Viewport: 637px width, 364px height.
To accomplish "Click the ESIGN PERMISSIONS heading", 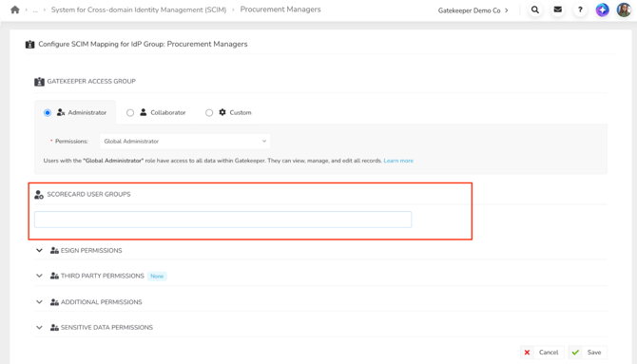I will (x=91, y=251).
